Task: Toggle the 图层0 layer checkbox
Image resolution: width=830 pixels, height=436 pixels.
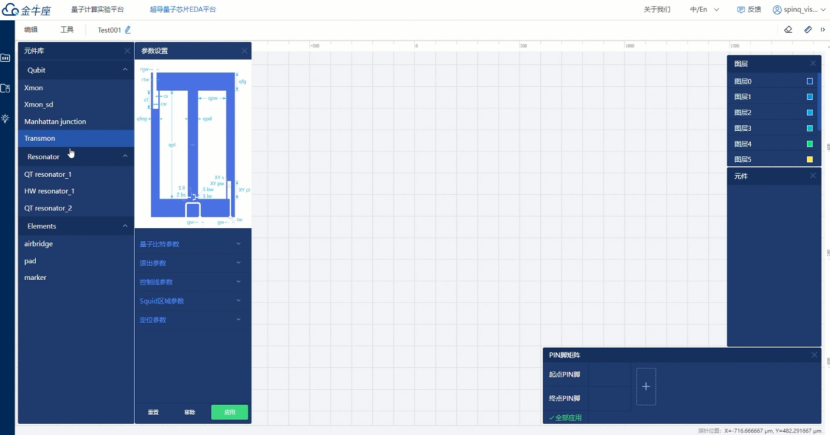Action: [x=809, y=81]
